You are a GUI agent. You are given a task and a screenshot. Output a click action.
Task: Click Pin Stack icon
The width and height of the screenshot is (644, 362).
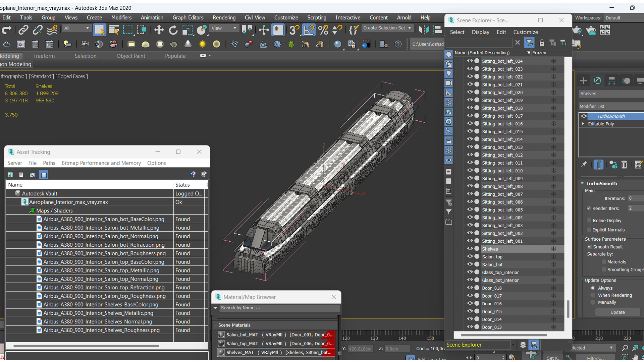click(584, 164)
